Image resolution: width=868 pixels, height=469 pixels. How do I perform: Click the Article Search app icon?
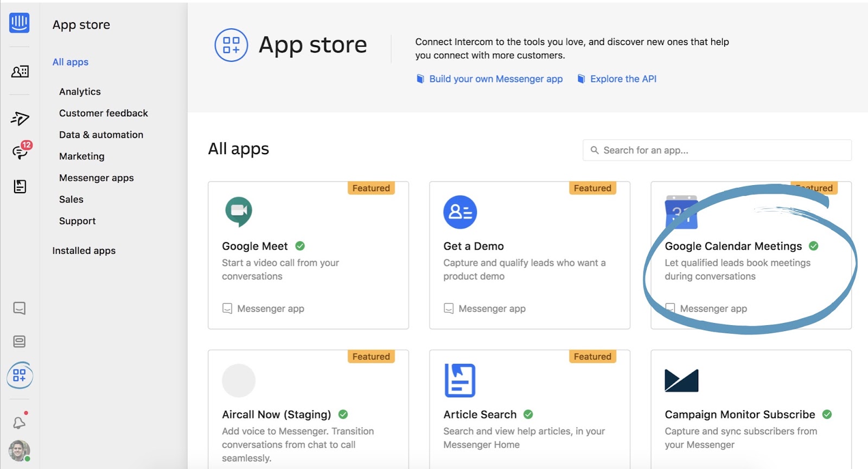tap(460, 381)
